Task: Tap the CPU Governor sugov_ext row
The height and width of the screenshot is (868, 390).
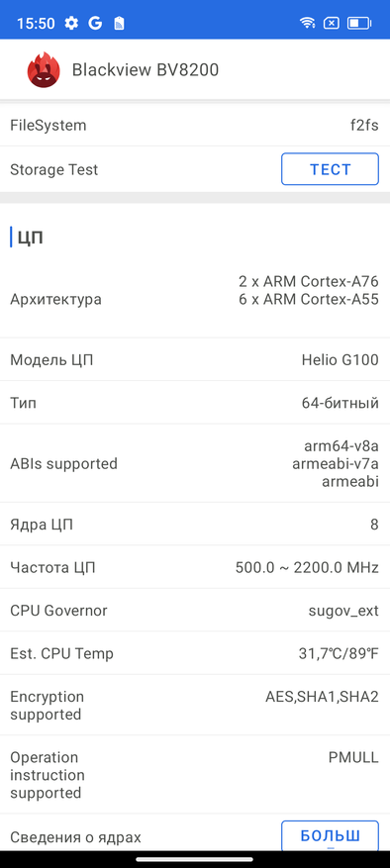Action: click(x=195, y=611)
